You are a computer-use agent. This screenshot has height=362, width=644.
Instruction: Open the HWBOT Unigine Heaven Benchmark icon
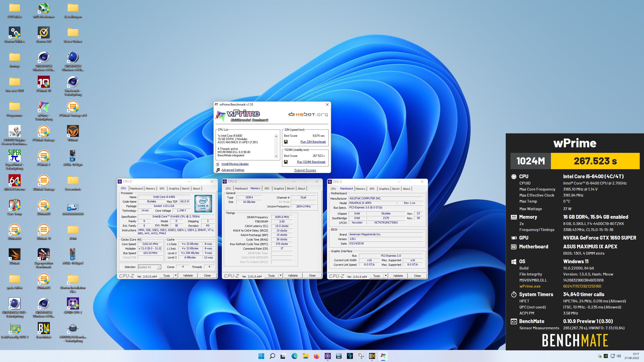pos(15,135)
